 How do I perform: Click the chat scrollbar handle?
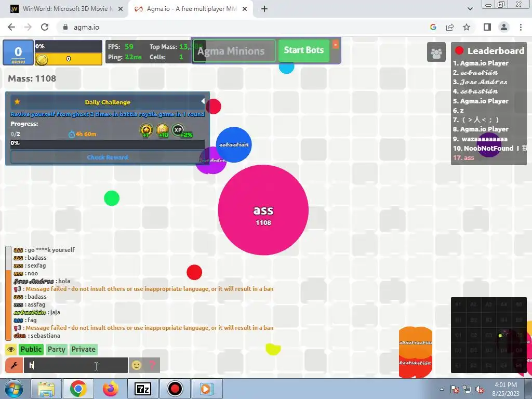pyautogui.click(x=8, y=304)
